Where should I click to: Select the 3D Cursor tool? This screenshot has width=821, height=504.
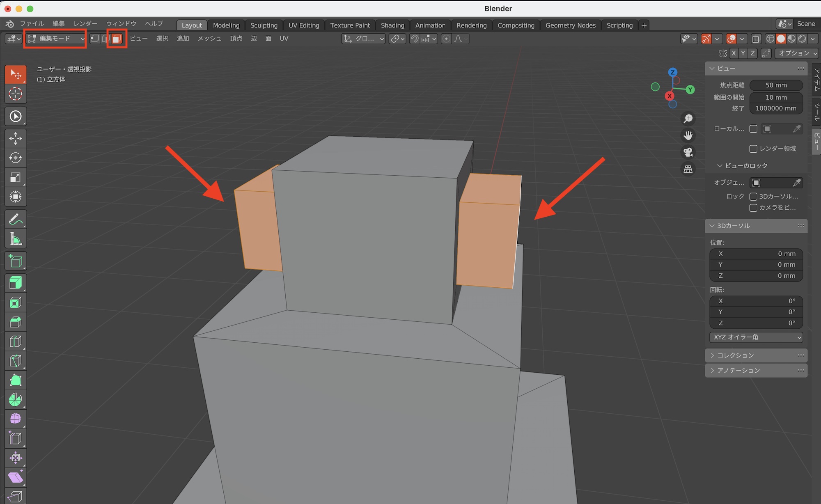(x=16, y=94)
